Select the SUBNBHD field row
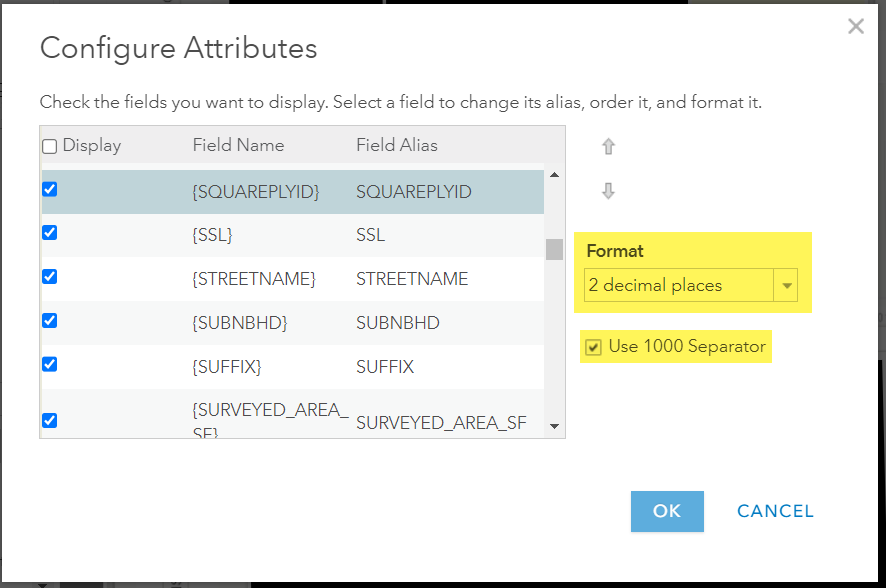 tap(300, 322)
